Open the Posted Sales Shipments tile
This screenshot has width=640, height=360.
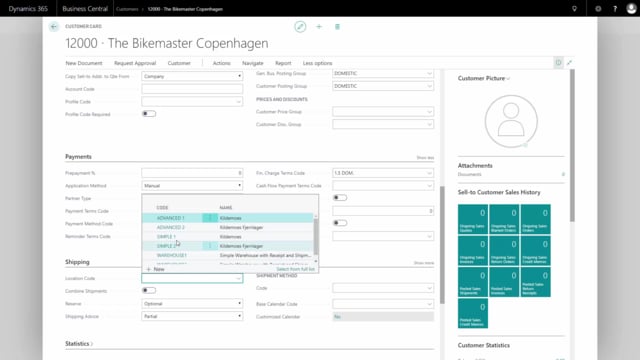[x=473, y=282]
